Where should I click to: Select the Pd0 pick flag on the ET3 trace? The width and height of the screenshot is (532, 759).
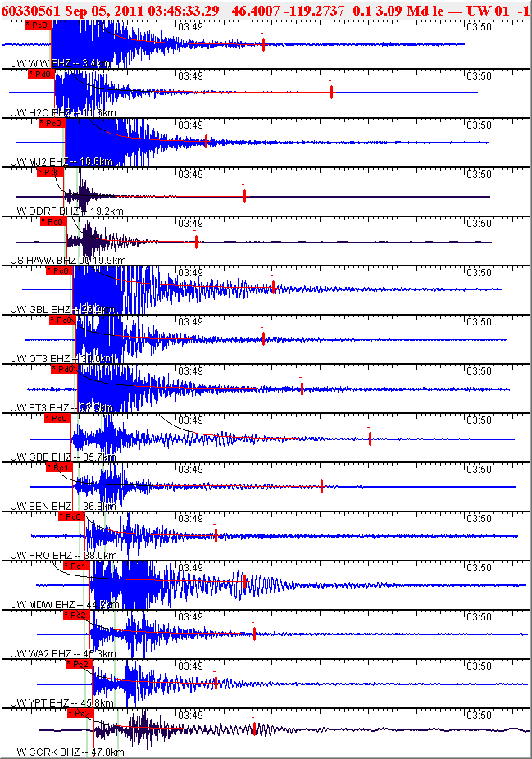64,370
